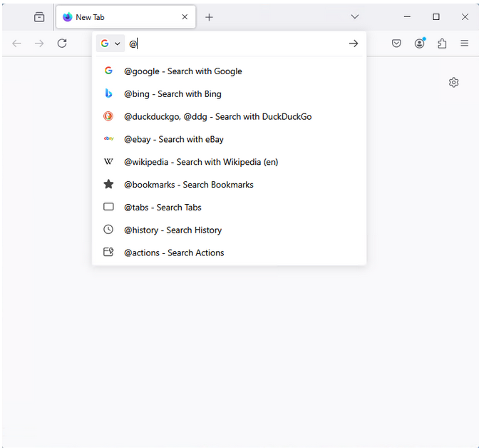Open the Save to Pocket icon
This screenshot has height=448, width=479.
pos(396,44)
